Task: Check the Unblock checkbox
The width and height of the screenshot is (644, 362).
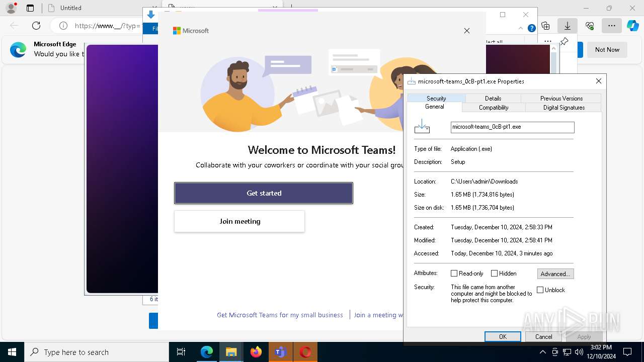Action: (540, 290)
